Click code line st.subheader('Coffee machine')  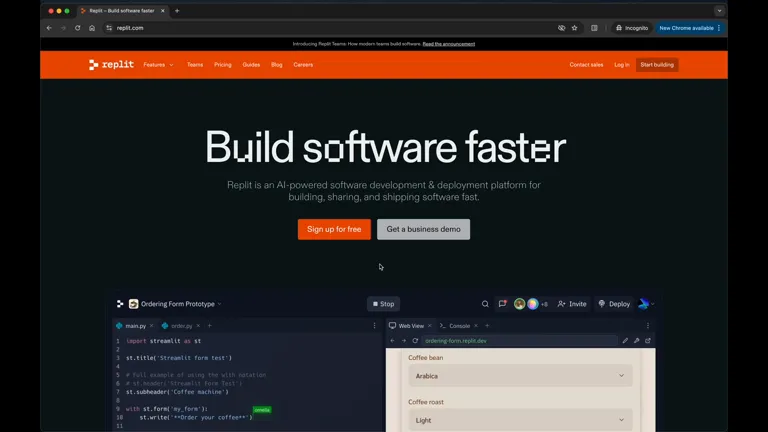[x=177, y=392]
